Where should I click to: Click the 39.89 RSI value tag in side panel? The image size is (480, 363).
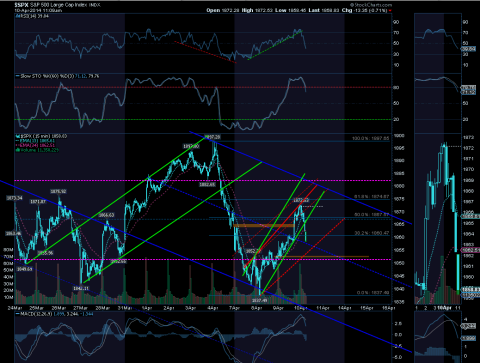[x=469, y=49]
